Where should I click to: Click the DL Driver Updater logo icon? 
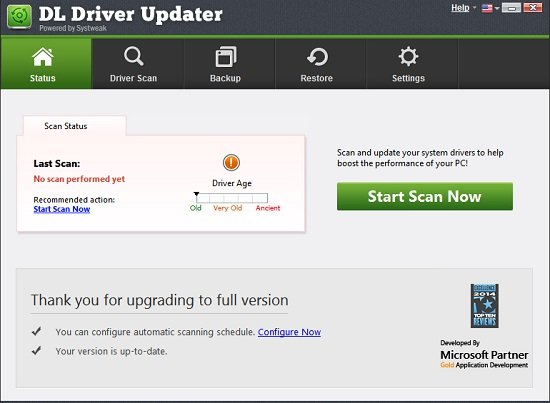pos(19,16)
